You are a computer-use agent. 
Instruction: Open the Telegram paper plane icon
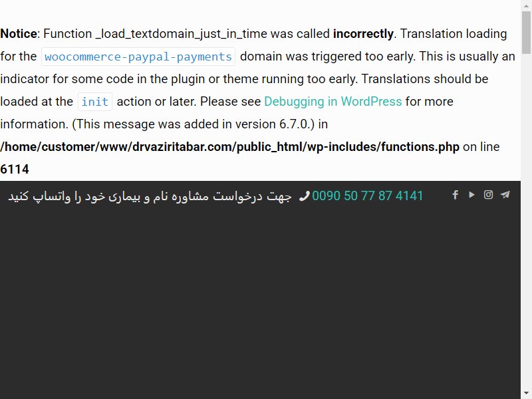(505, 195)
